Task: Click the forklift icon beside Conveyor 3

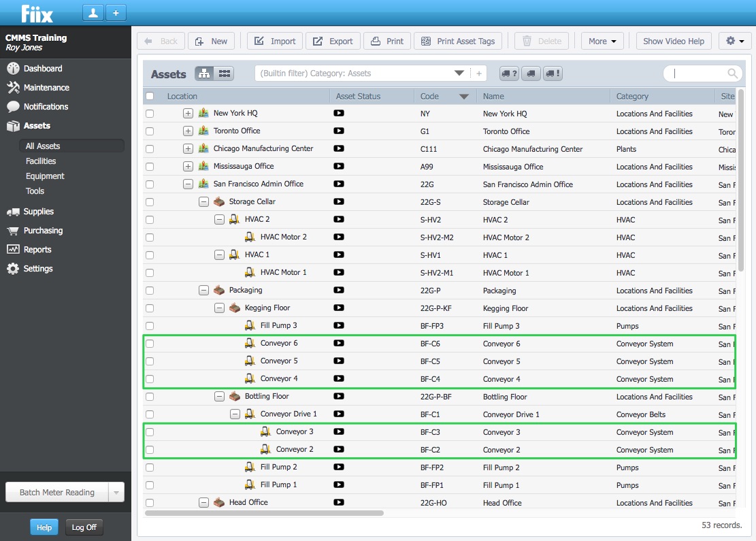Action: coord(265,431)
